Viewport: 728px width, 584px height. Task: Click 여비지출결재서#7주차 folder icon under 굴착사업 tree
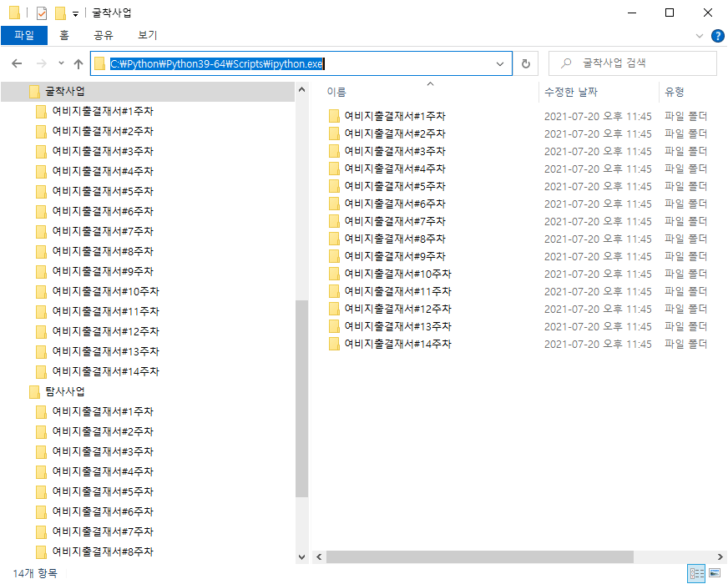(x=41, y=231)
